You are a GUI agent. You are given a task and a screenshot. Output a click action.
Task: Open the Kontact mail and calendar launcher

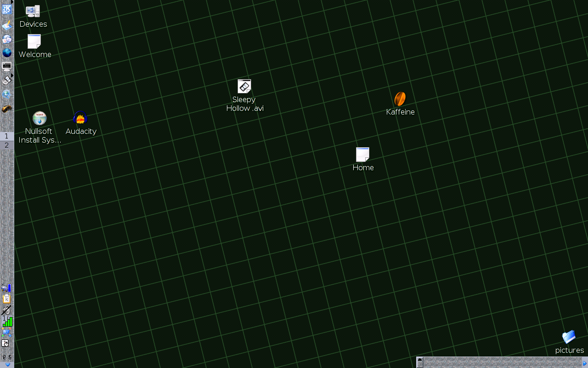(7, 40)
